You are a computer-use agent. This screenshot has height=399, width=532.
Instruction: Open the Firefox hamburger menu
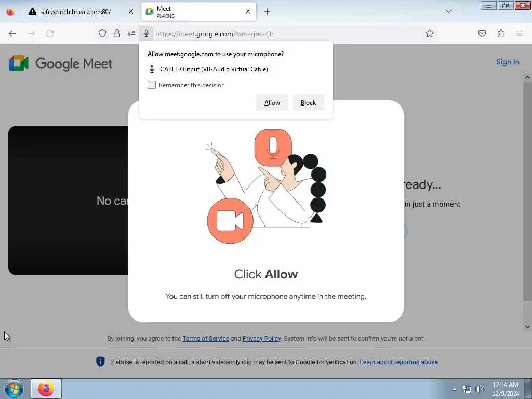click(520, 33)
